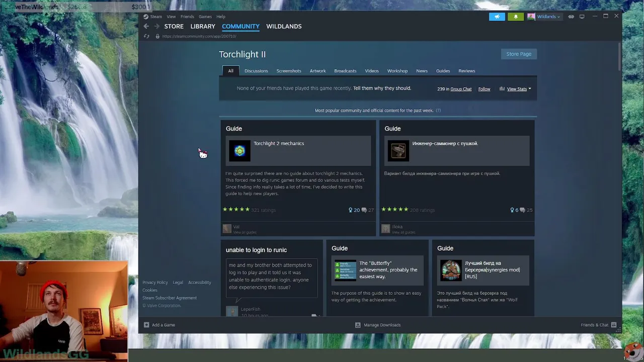Screen dimensions: 644x362
Task: Switch to the News tab
Action: tap(422, 71)
